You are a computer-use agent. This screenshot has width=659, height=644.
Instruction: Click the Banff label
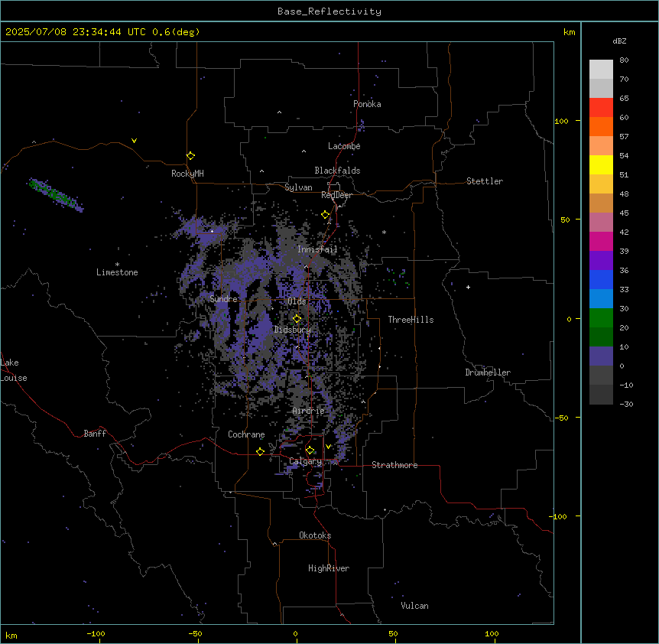click(x=95, y=434)
